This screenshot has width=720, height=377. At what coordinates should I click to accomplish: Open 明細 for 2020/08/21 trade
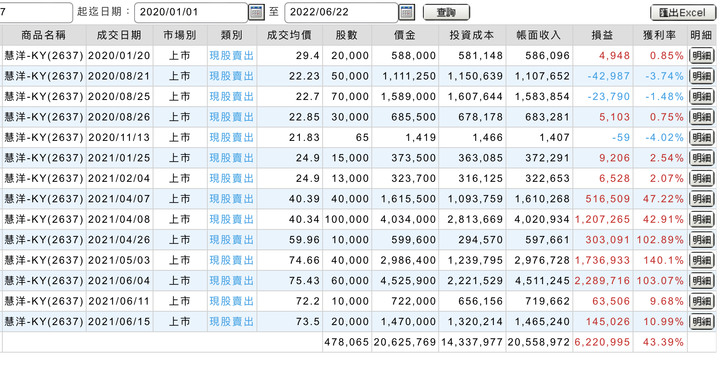[x=702, y=76]
